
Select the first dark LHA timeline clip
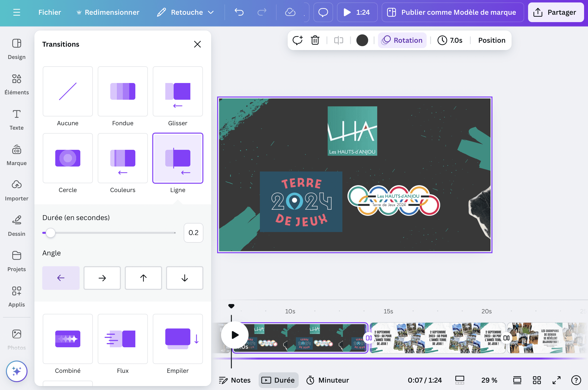click(300, 338)
